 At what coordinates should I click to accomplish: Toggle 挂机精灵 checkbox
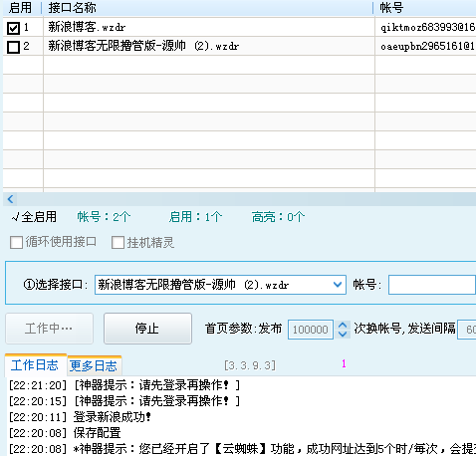click(118, 242)
